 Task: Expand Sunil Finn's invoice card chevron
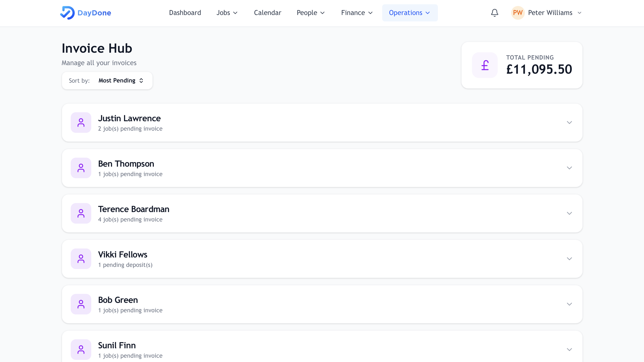(x=569, y=350)
